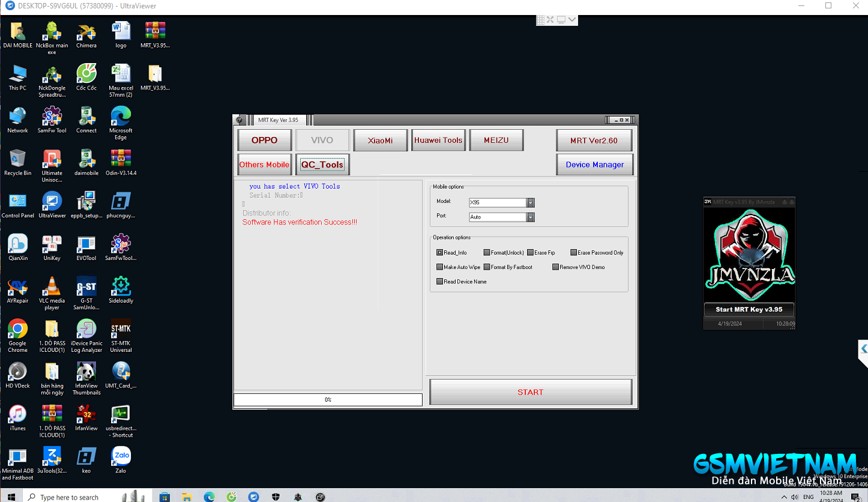This screenshot has height=502, width=868.
Task: Select the Sideloadly desktop icon
Action: pos(121,291)
